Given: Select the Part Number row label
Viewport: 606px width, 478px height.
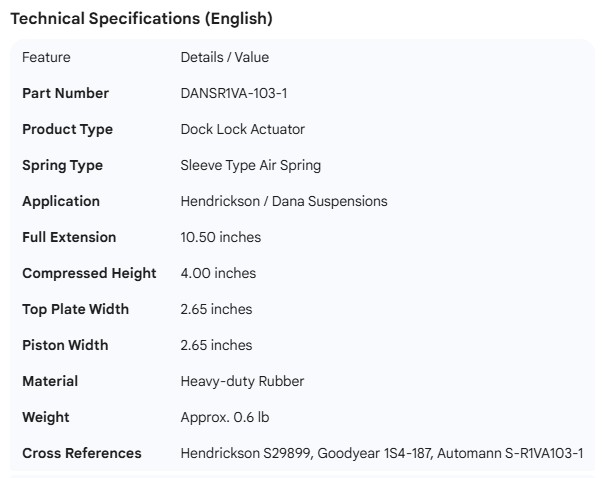Looking at the screenshot, I should [65, 93].
